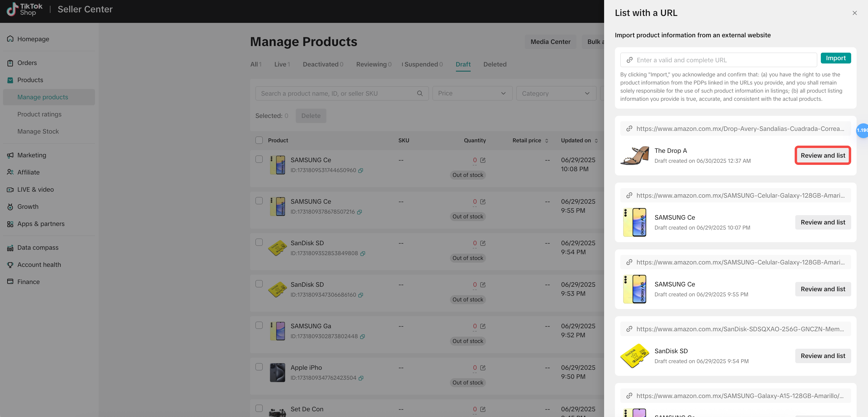This screenshot has height=417, width=868.
Task: Copy product ID 1731809531744650960
Action: (361, 171)
